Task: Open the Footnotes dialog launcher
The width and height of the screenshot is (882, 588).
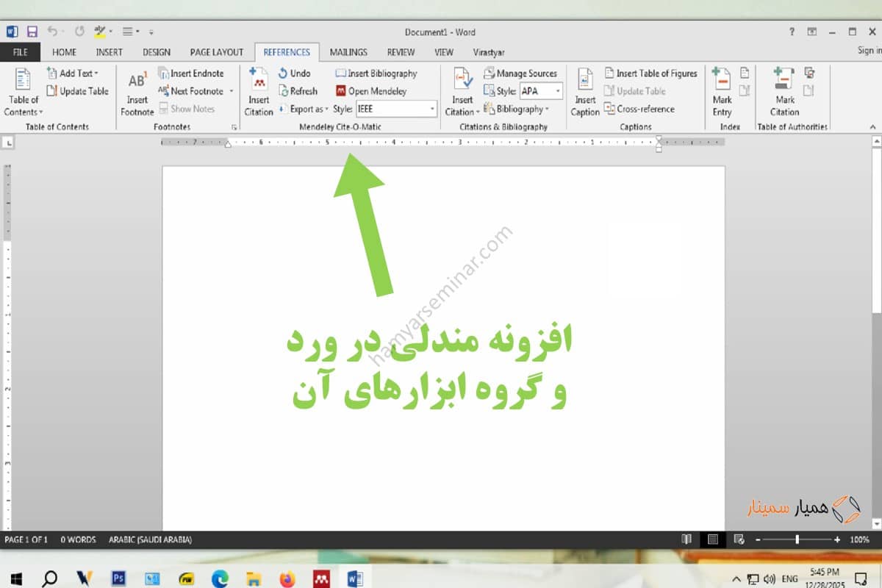Action: pyautogui.click(x=234, y=127)
